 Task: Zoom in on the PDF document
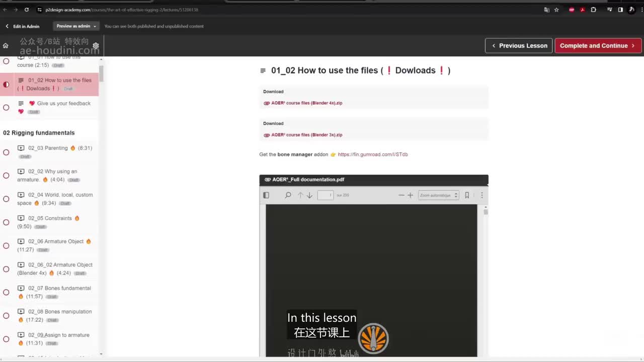410,195
